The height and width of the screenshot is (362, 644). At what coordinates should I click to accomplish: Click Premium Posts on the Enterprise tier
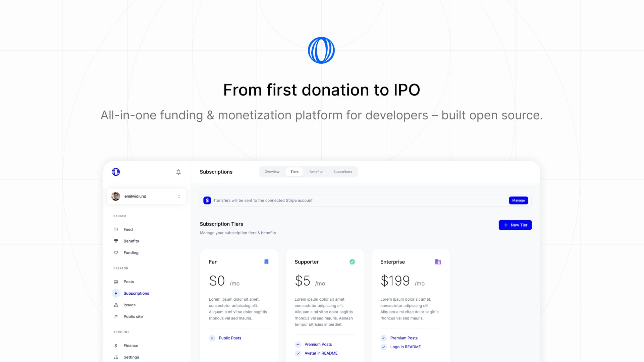pyautogui.click(x=404, y=338)
